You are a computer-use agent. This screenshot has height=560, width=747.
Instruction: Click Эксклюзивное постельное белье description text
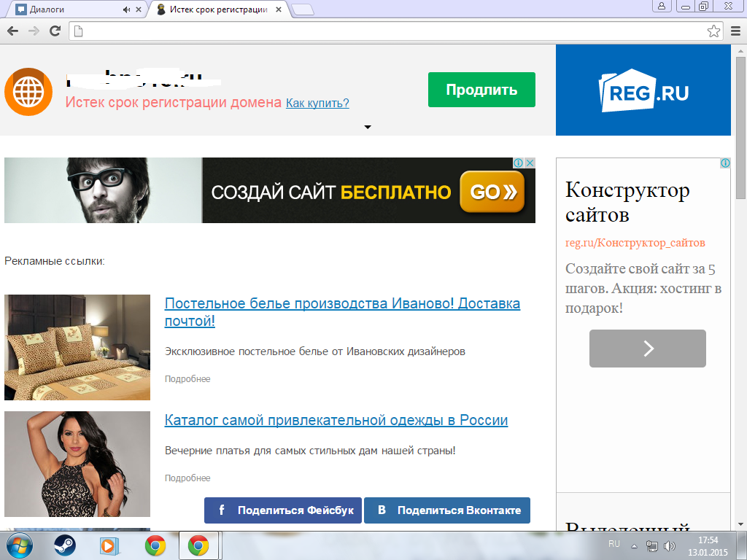(315, 351)
